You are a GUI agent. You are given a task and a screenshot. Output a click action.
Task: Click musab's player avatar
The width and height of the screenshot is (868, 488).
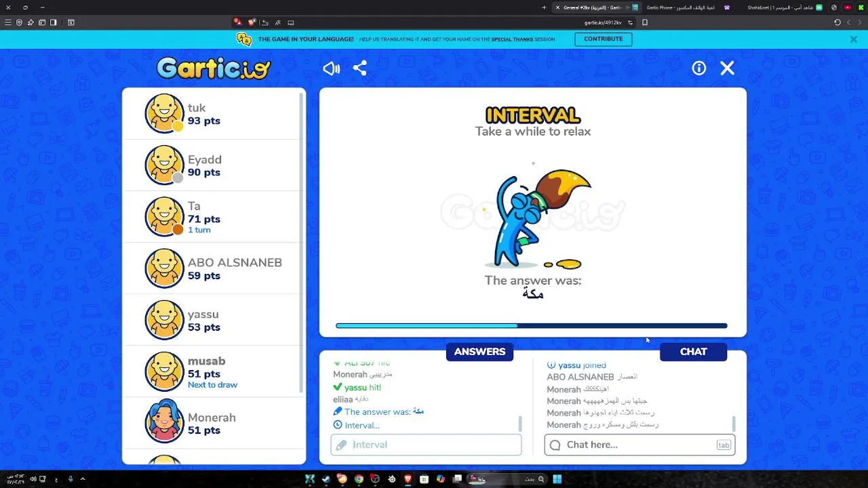coord(164,371)
